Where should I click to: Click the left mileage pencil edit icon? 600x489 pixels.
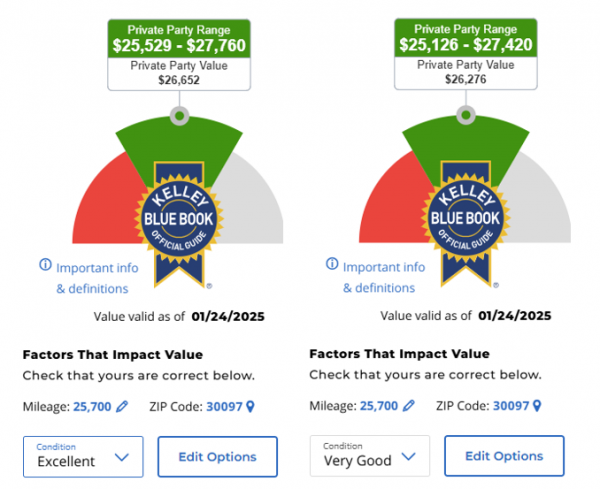pyautogui.click(x=123, y=406)
